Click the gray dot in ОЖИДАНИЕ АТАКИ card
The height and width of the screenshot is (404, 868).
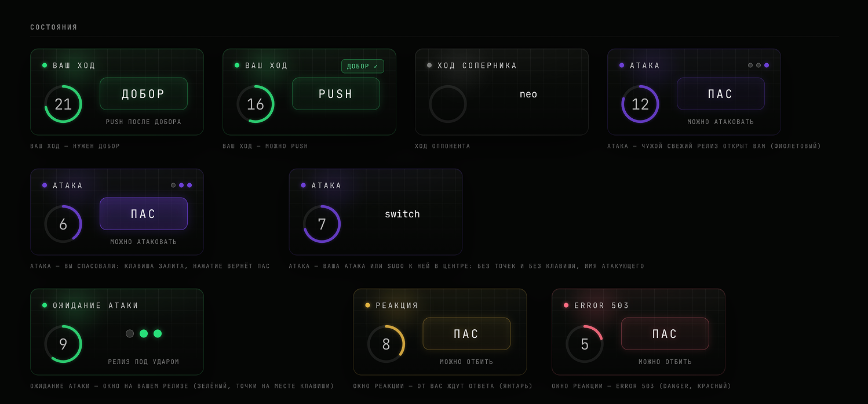[130, 334]
